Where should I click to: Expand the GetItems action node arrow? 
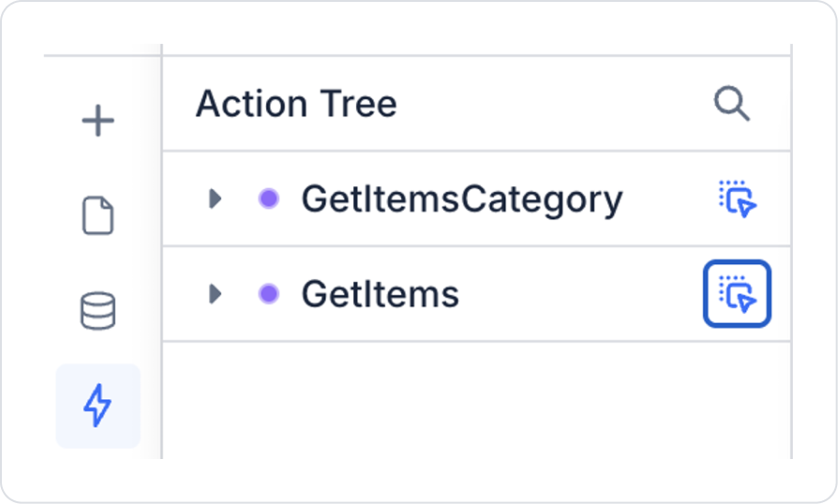tap(216, 294)
